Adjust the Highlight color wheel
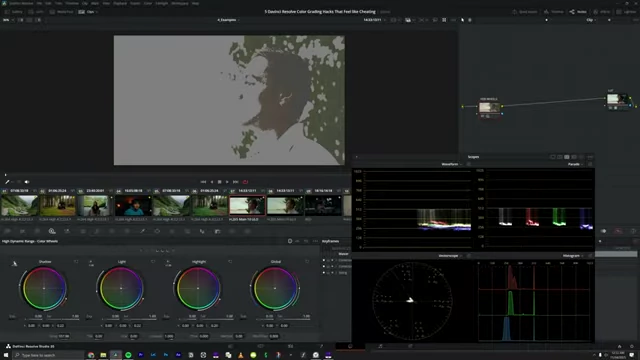 pyautogui.click(x=198, y=288)
